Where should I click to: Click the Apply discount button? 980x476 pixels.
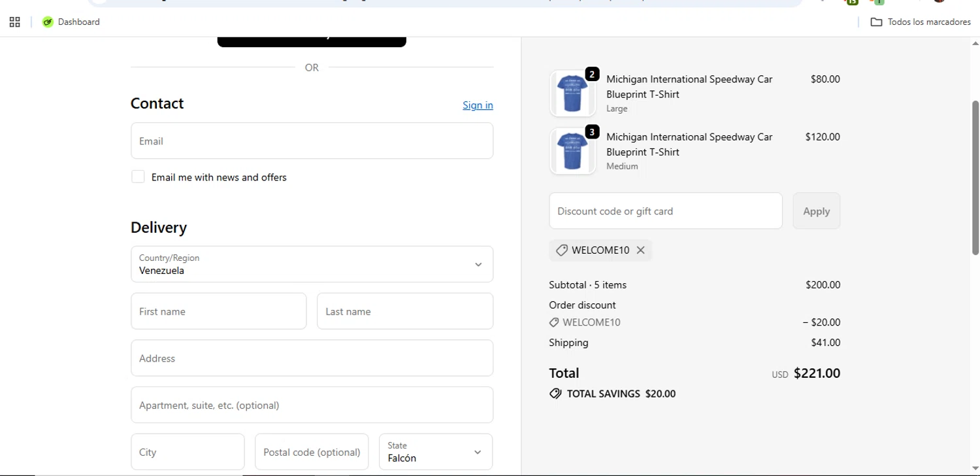point(817,211)
